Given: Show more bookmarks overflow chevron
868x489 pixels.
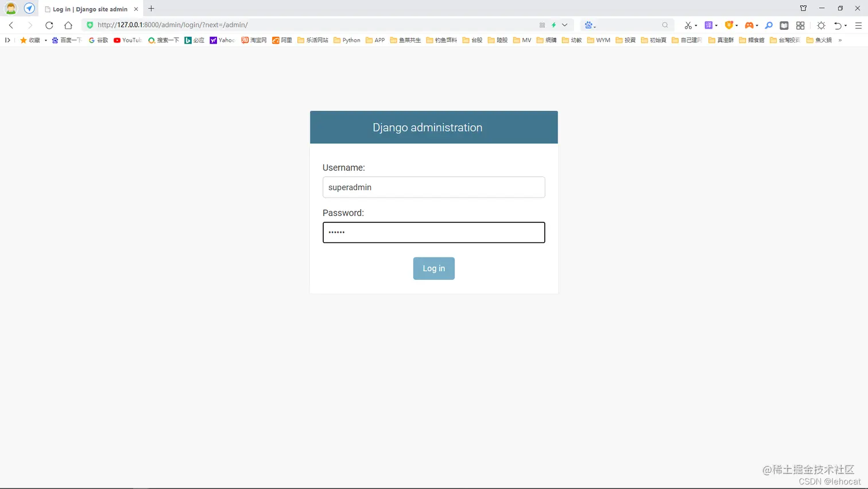Looking at the screenshot, I should [x=840, y=40].
